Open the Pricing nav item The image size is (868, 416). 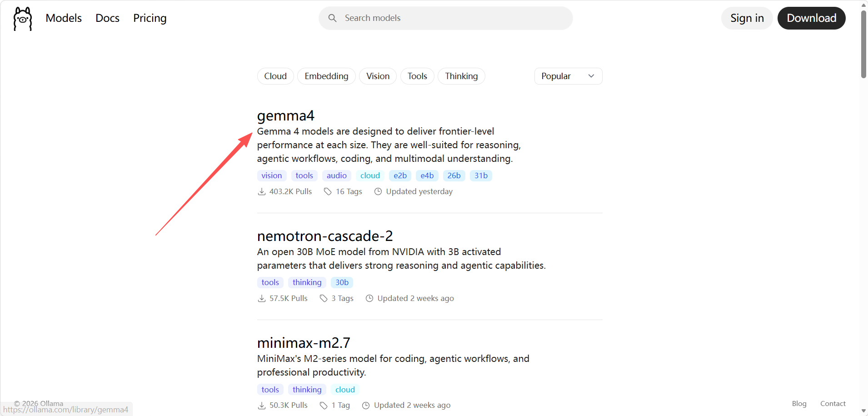pyautogui.click(x=150, y=18)
